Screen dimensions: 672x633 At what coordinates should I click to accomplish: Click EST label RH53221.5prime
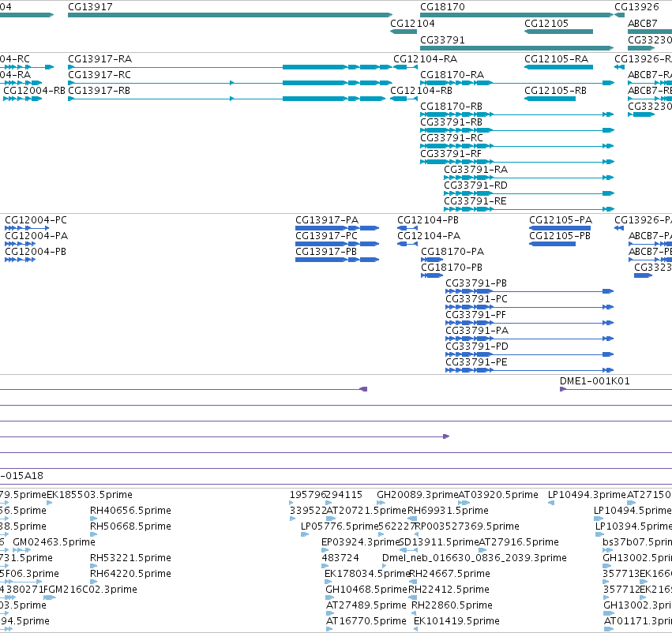(x=131, y=559)
